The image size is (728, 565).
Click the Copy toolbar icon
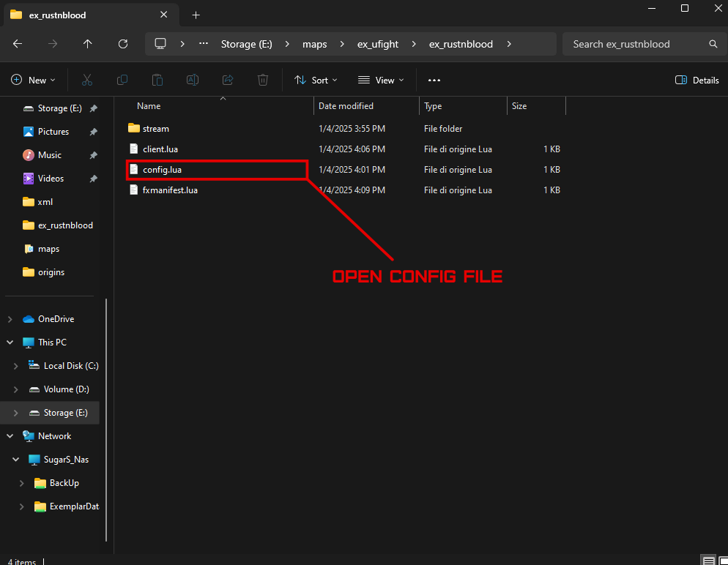click(x=122, y=81)
